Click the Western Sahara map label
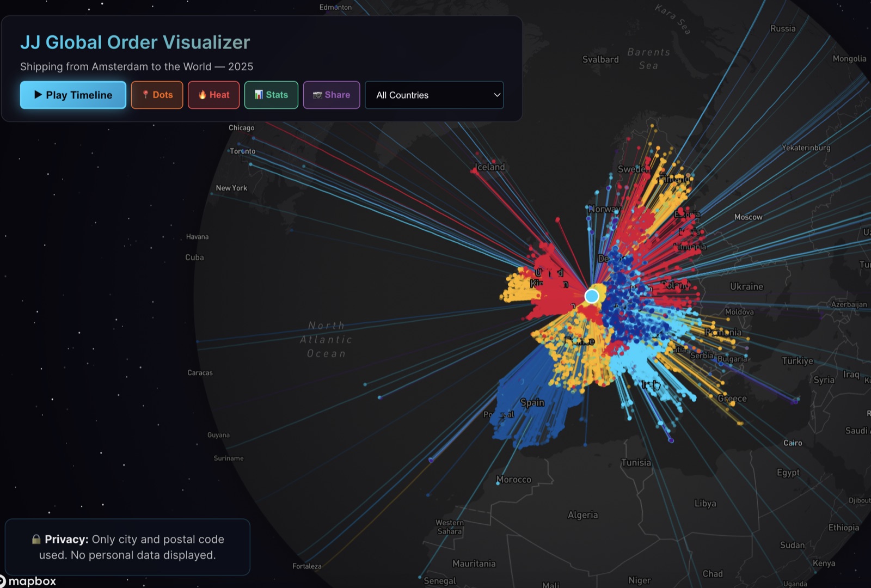The width and height of the screenshot is (871, 588). click(x=450, y=527)
